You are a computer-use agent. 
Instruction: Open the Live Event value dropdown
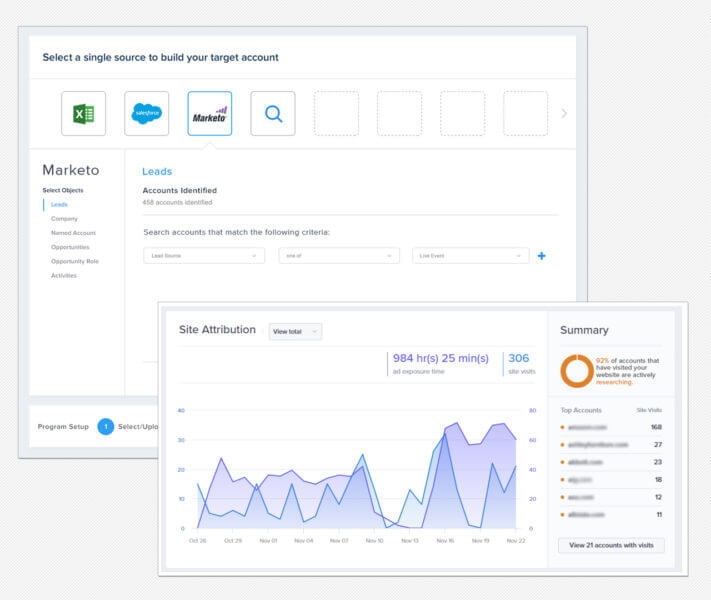pos(471,256)
